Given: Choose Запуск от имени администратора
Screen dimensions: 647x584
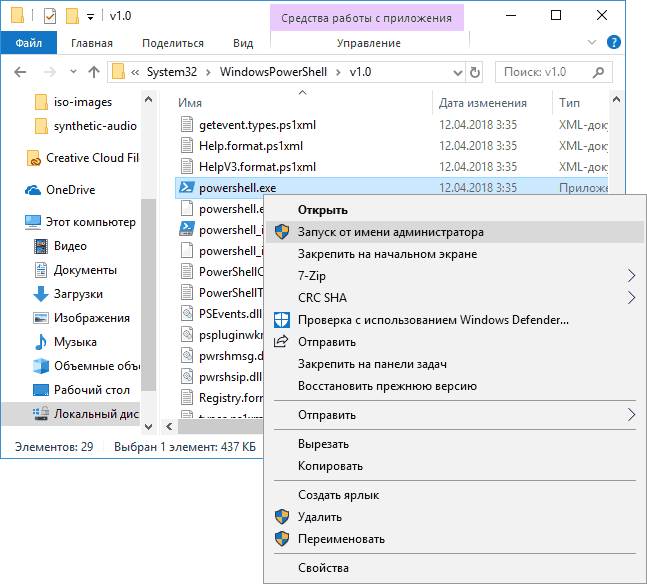Looking at the screenshot, I should pos(454,232).
